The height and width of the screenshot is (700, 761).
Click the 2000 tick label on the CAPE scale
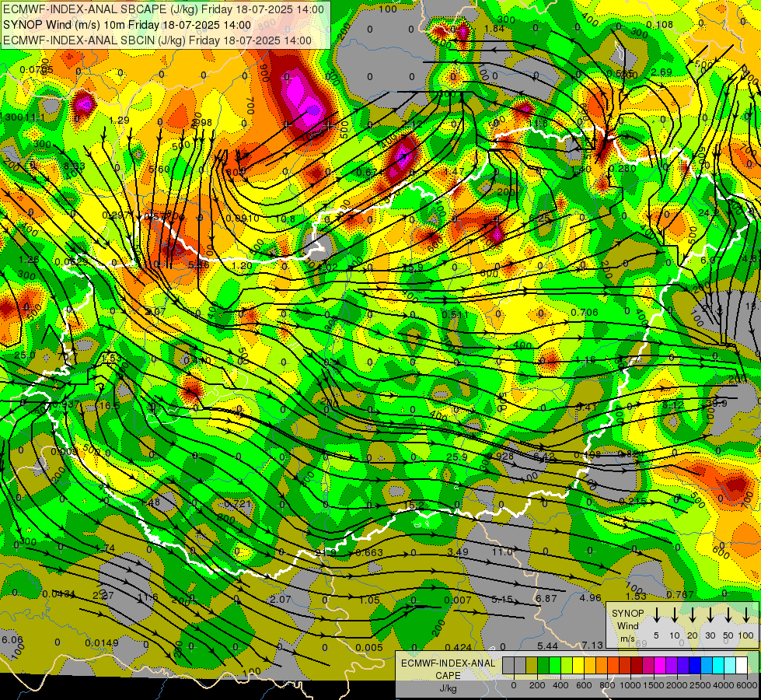pos(677,685)
